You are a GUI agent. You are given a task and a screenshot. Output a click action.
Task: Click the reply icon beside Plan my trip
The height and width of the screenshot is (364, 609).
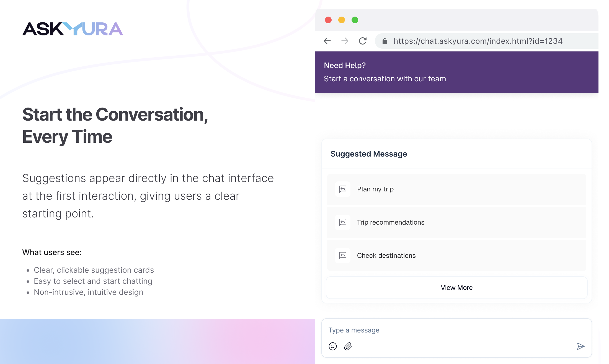coord(342,189)
